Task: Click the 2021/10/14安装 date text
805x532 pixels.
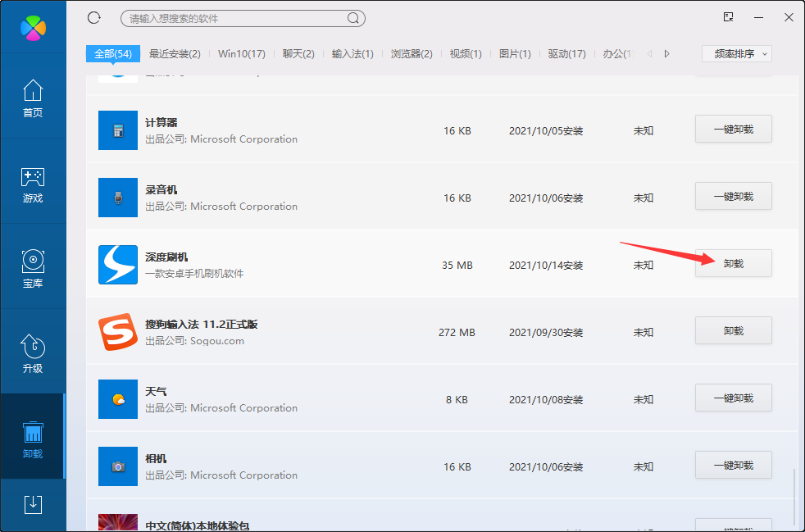Action: pyautogui.click(x=546, y=266)
